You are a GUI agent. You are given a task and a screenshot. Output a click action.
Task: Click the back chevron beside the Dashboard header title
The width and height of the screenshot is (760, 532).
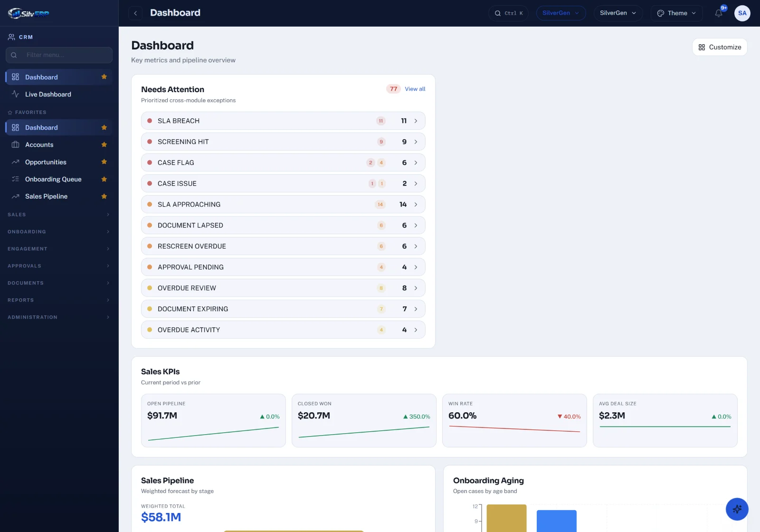pos(135,13)
